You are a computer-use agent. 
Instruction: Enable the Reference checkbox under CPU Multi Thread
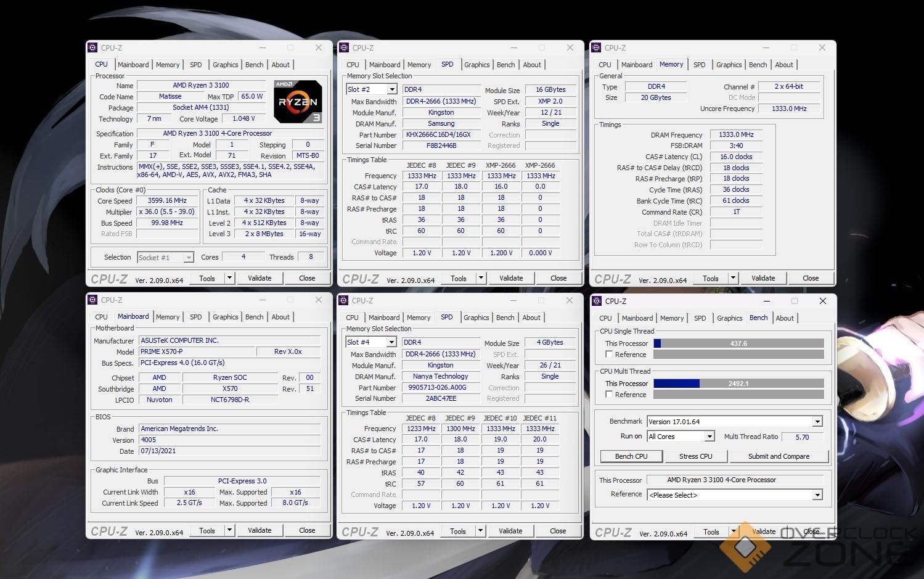tap(609, 395)
